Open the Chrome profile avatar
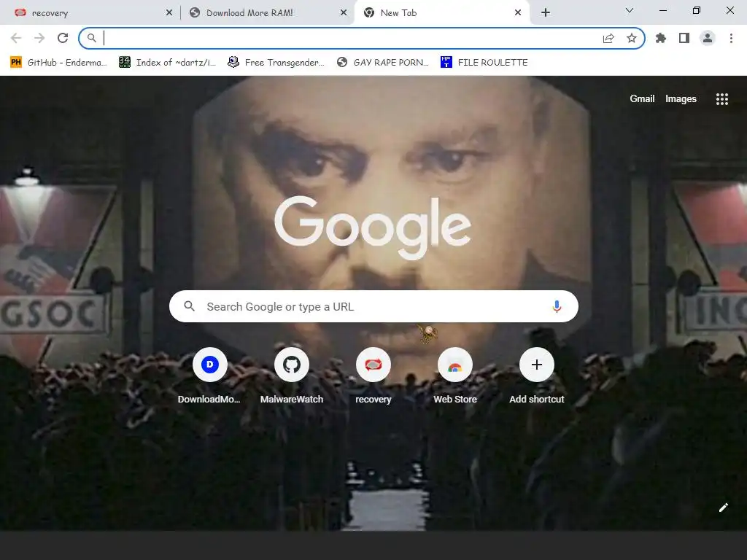The image size is (747, 560). pyautogui.click(x=708, y=38)
